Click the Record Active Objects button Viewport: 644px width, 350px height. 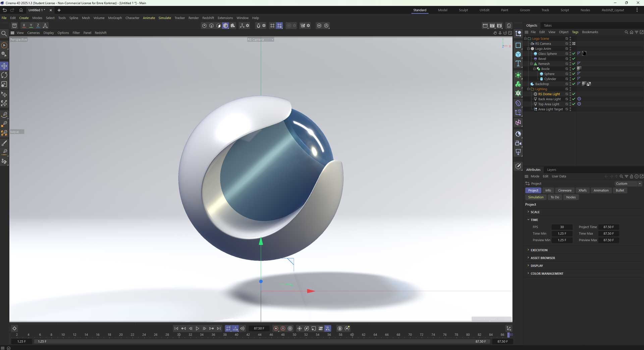[276, 329]
